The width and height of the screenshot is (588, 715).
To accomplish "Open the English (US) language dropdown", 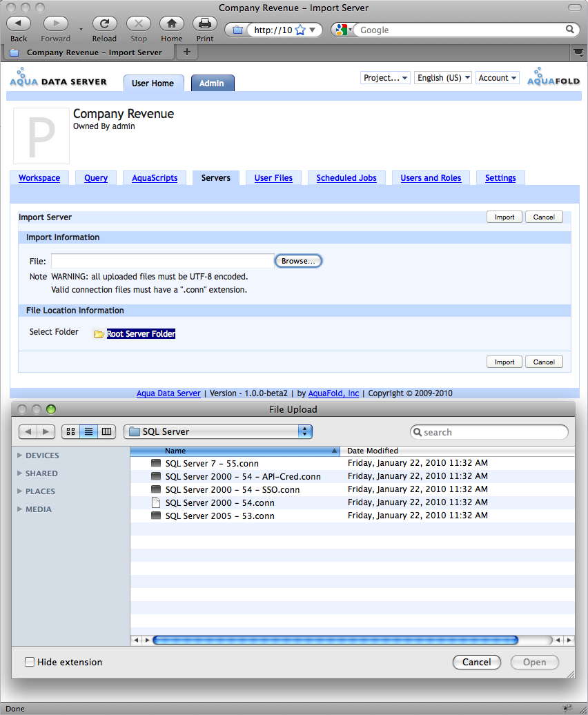I will click(443, 78).
